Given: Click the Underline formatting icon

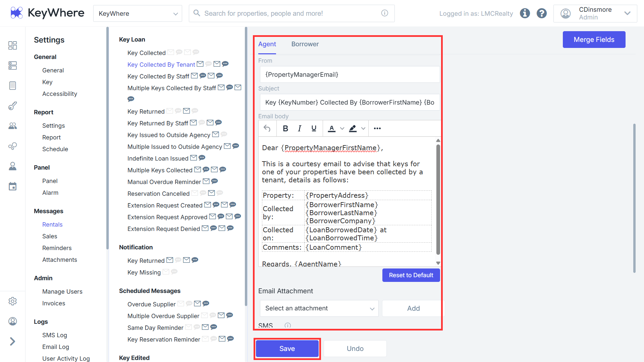Looking at the screenshot, I should (x=314, y=128).
